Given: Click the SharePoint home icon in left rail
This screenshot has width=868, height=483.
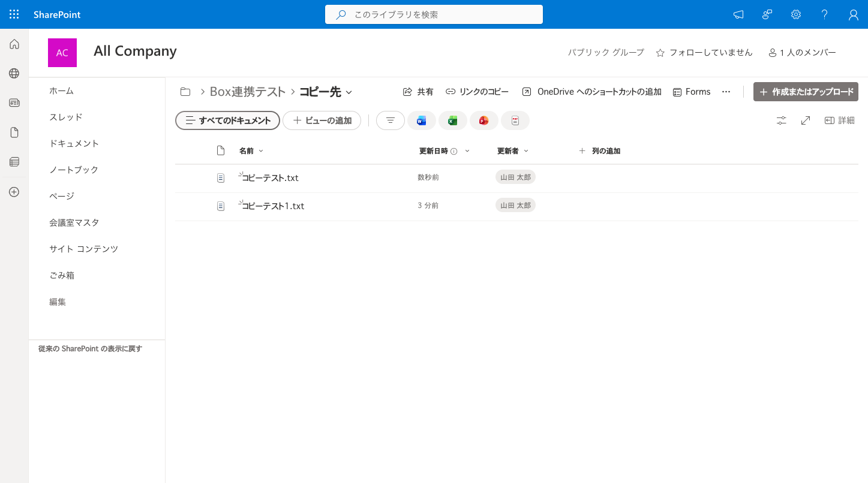Looking at the screenshot, I should pyautogui.click(x=14, y=44).
